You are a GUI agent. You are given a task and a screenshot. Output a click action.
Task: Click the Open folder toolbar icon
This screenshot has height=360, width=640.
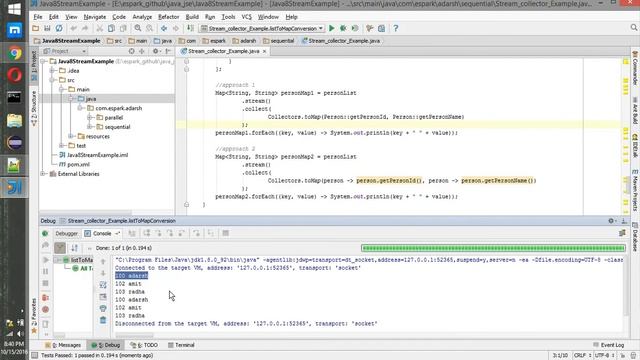point(36,28)
